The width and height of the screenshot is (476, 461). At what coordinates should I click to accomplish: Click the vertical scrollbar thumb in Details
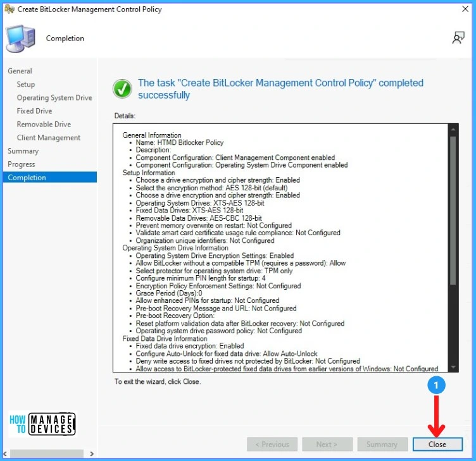(x=453, y=211)
